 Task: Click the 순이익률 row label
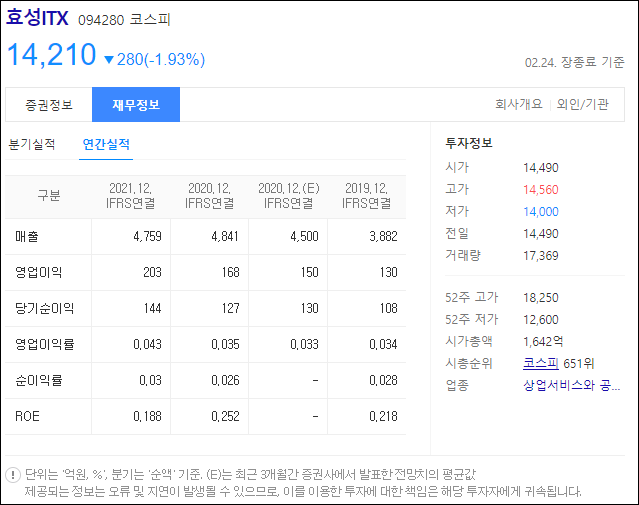[x=39, y=380]
